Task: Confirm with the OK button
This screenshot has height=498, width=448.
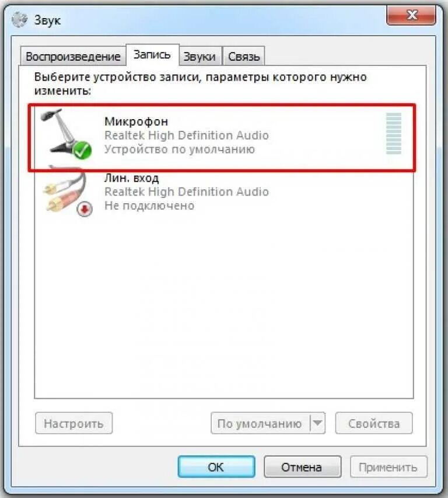Action: coord(216,467)
